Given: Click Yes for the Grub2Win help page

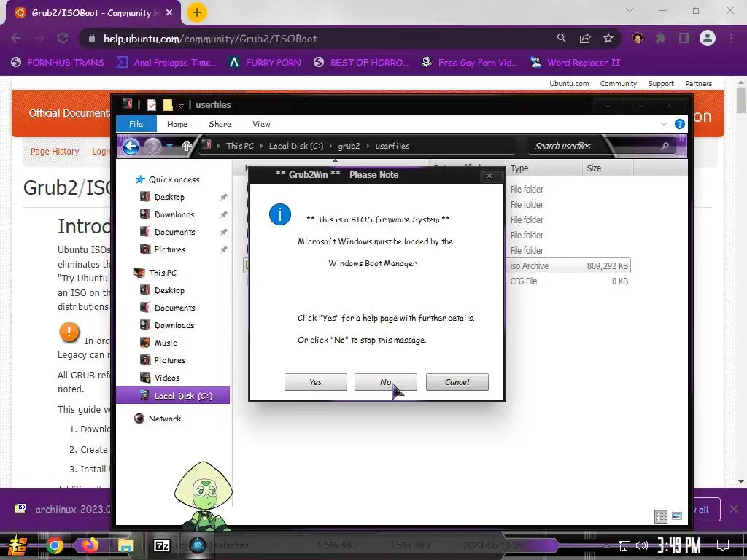Looking at the screenshot, I should tap(315, 382).
